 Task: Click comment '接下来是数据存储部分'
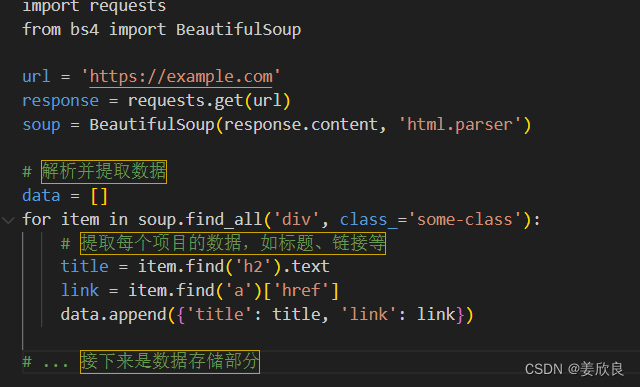[x=170, y=362]
